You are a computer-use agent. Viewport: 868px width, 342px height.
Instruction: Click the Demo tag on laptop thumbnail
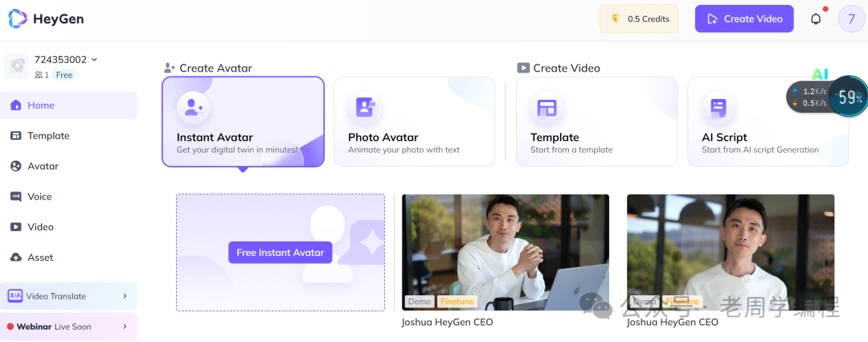(420, 302)
